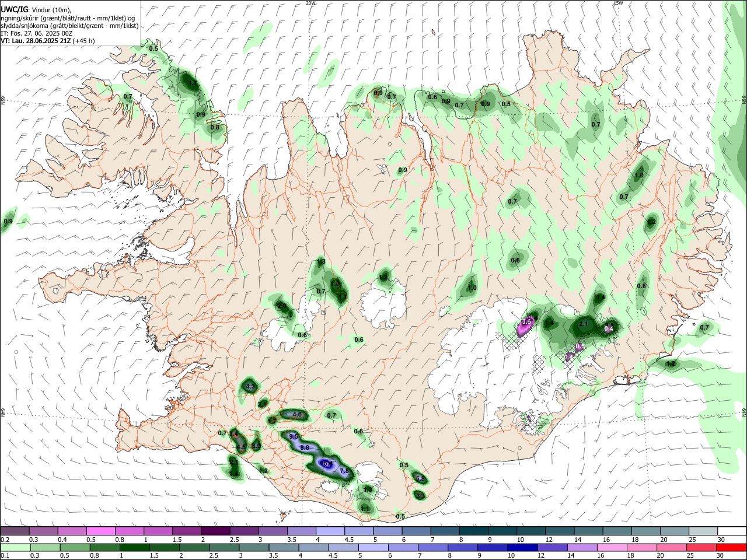Click the "1.1" value near the south coast
The height and width of the screenshot is (560, 747).
coord(365,509)
